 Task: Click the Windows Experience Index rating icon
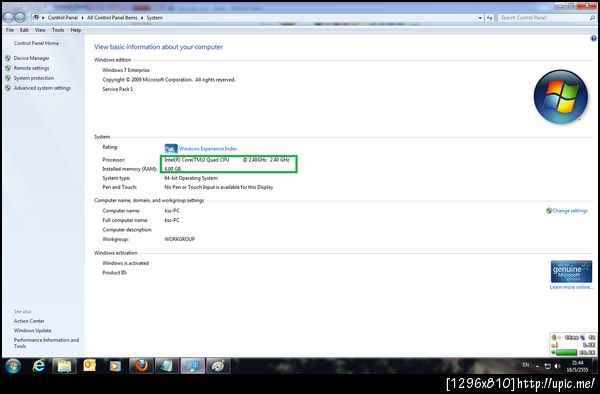171,148
